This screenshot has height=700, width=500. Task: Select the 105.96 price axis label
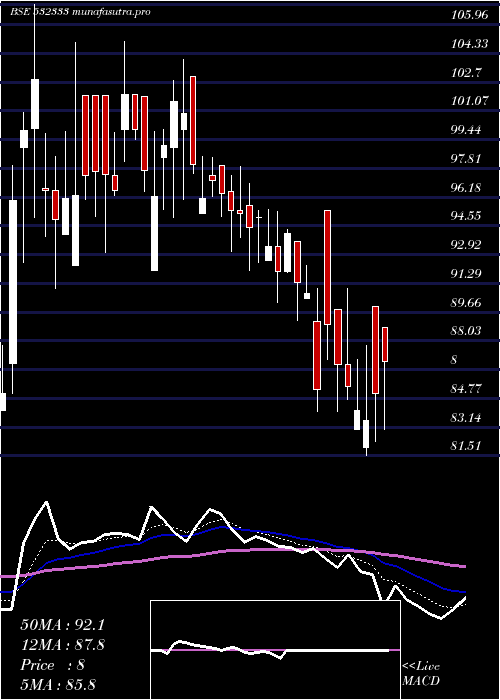click(x=468, y=15)
